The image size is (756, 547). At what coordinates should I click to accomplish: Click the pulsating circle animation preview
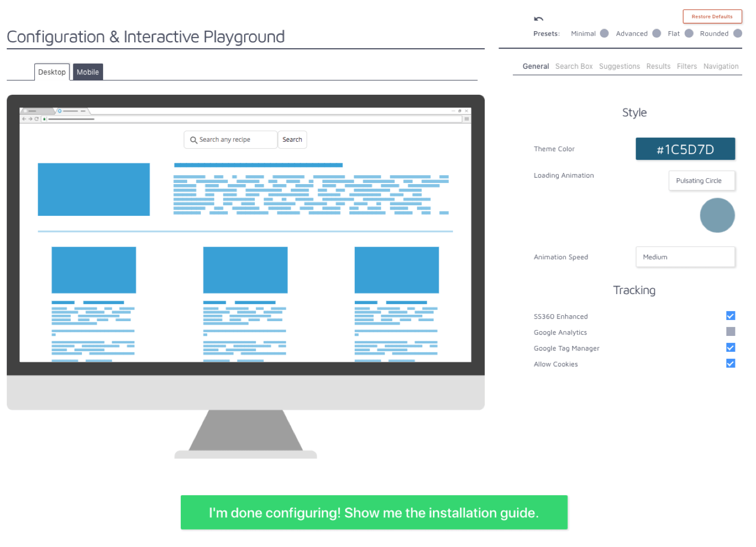click(x=717, y=215)
